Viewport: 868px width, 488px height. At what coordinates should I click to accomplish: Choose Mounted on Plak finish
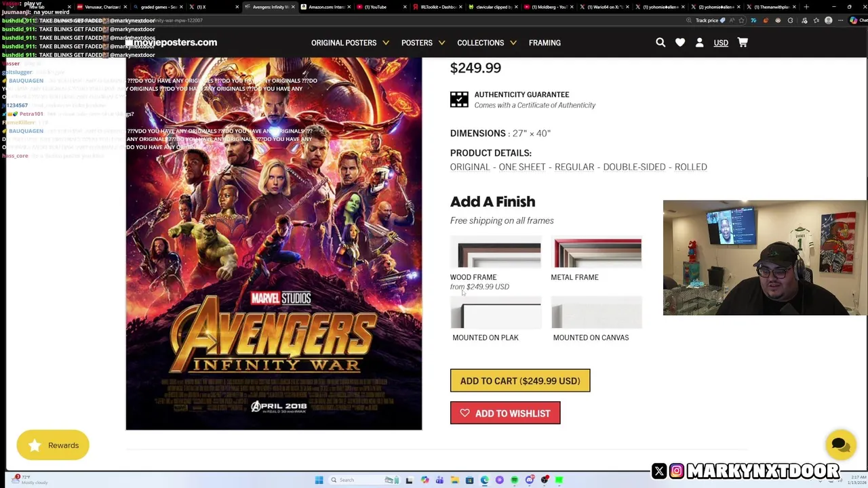[496, 320]
